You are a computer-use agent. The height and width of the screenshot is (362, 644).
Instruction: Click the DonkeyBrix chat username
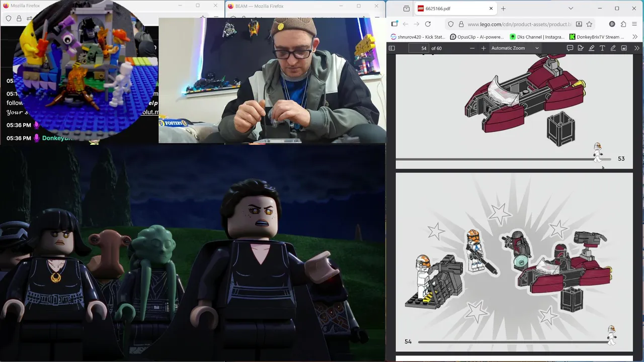[x=58, y=138]
